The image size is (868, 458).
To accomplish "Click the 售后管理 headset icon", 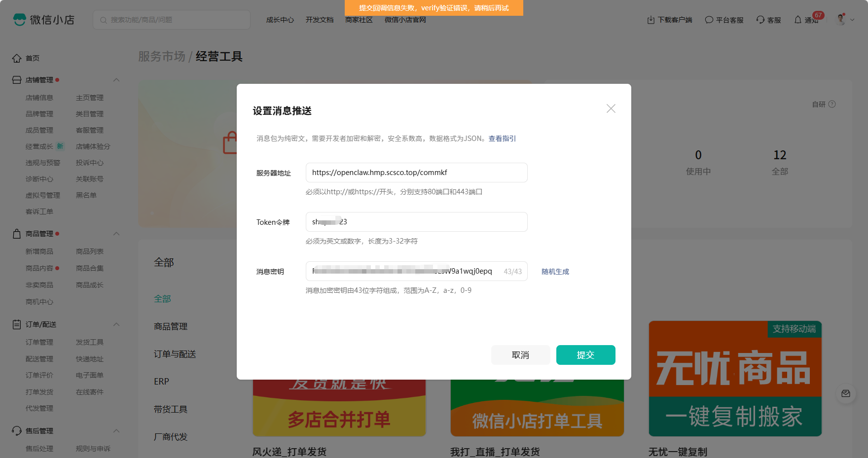I will pyautogui.click(x=17, y=431).
